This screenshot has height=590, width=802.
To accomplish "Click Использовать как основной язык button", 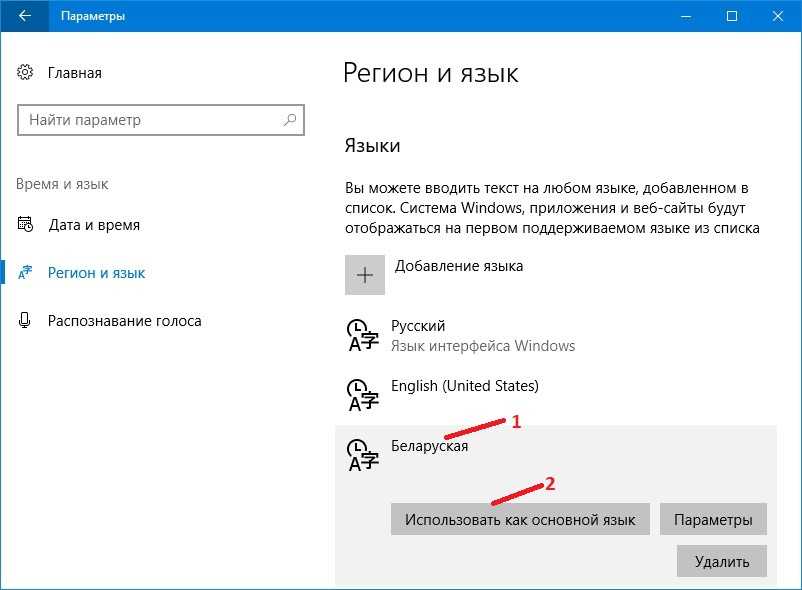I will click(520, 519).
